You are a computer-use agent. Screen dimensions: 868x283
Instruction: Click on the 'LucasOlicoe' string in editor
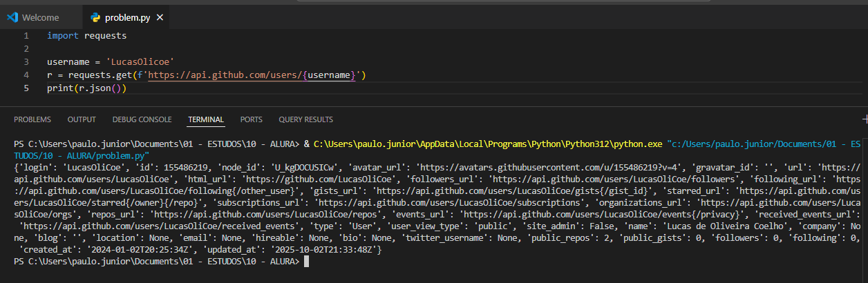pos(140,61)
